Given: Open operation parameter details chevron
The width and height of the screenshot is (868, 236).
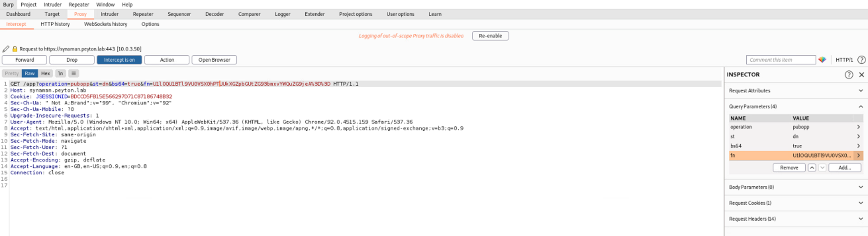Looking at the screenshot, I should click(859, 127).
